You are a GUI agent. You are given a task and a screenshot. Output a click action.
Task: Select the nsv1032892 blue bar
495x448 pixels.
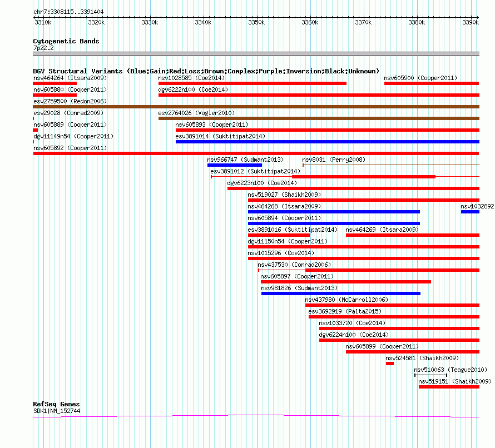coord(470,212)
